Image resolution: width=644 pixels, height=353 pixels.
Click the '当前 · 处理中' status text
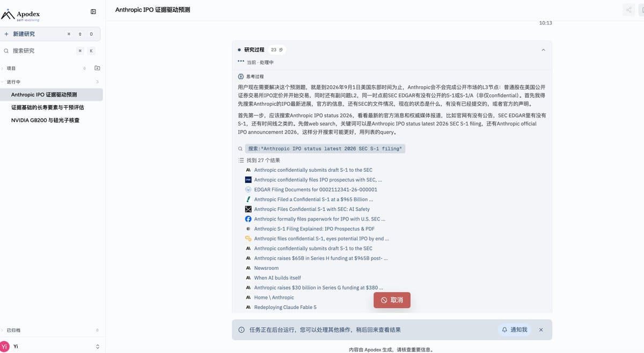point(260,62)
